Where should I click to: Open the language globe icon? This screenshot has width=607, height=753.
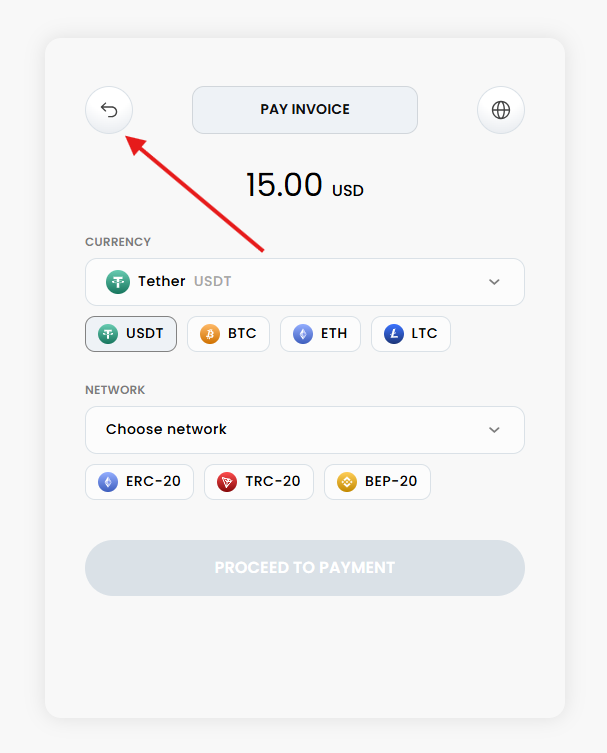pos(501,110)
